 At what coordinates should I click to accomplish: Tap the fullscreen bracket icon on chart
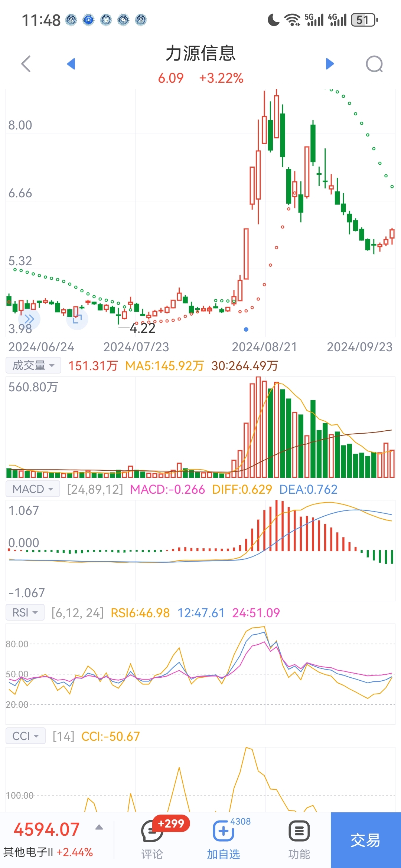(x=77, y=319)
